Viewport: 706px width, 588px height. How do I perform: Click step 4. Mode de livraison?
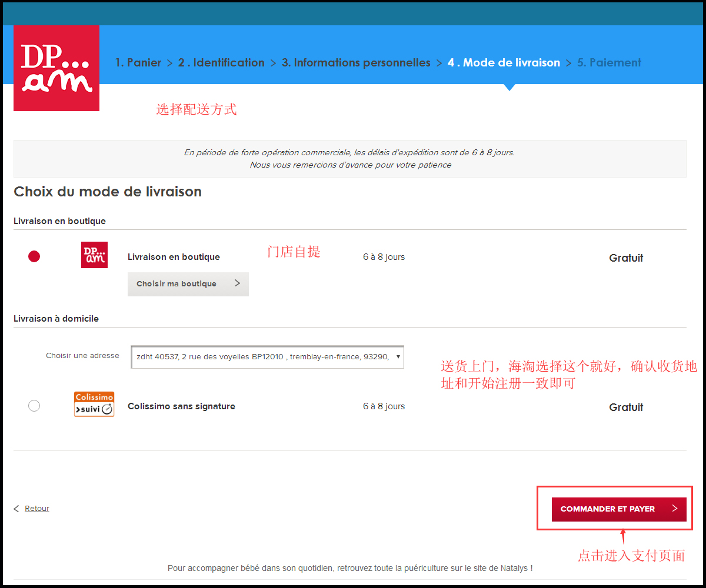(504, 62)
